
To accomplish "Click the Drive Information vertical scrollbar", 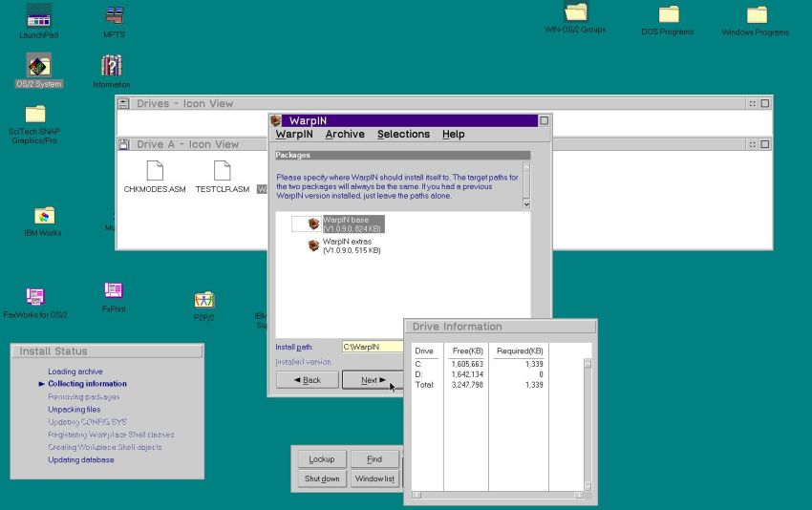I will pos(588,425).
